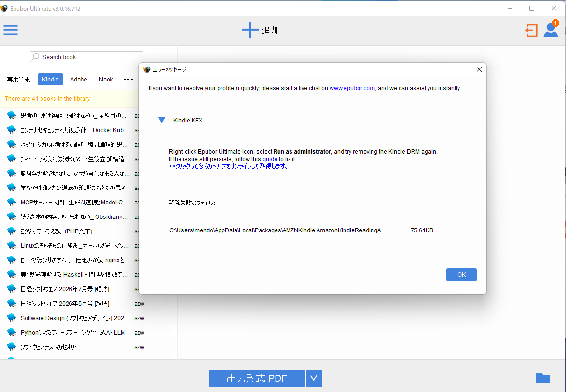Switch to the Adobe tab
The image size is (566, 392).
point(79,80)
